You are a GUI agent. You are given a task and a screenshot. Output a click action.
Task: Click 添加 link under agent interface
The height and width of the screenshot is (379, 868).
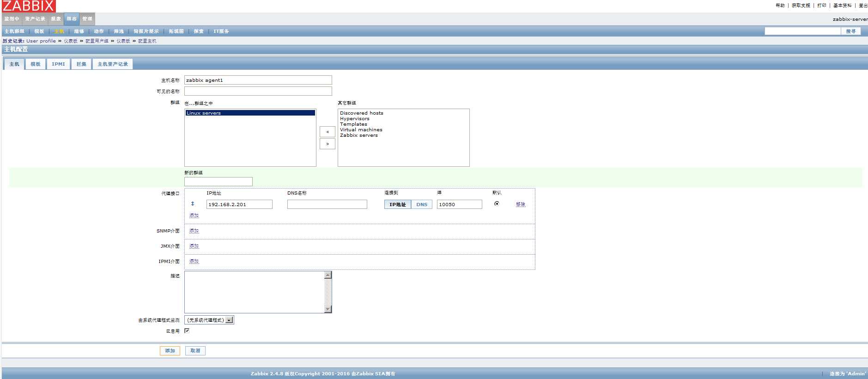[x=194, y=216]
